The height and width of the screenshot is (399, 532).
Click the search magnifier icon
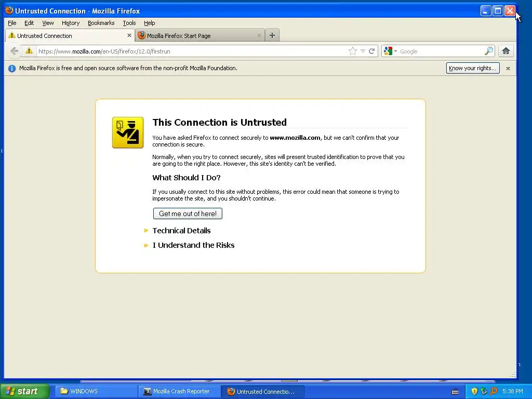488,51
